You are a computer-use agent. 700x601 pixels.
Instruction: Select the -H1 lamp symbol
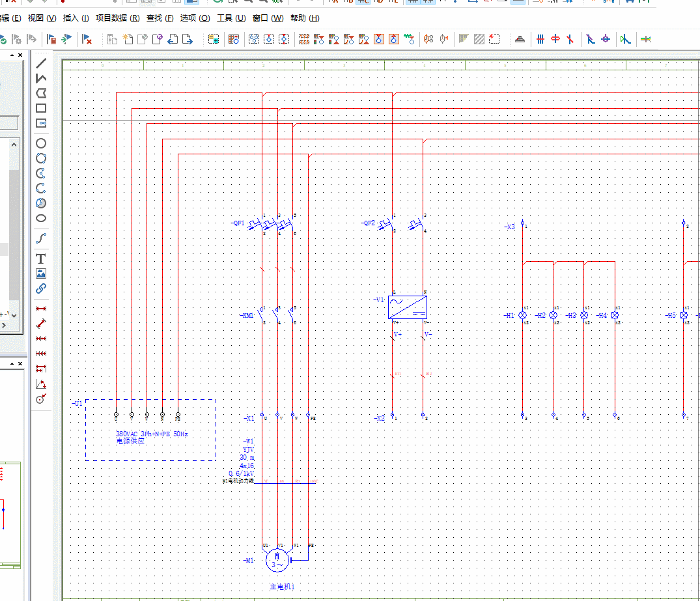(522, 315)
